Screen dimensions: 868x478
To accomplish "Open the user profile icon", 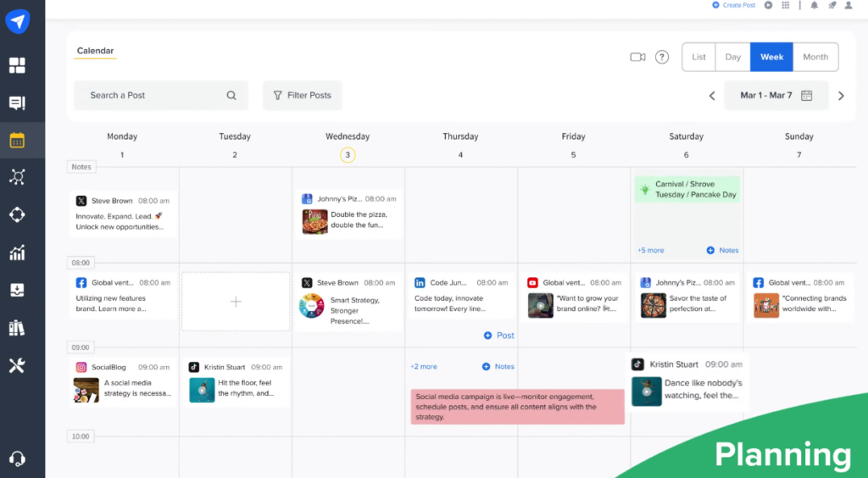I will pyautogui.click(x=849, y=5).
